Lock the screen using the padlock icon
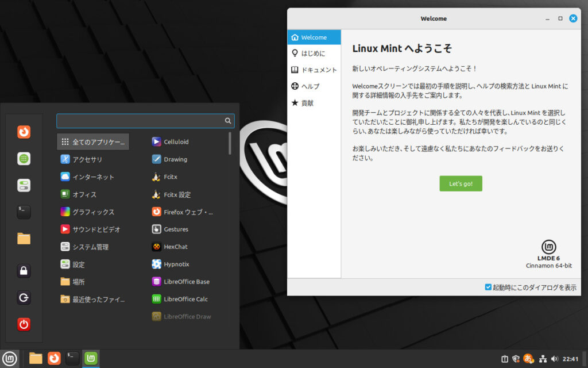 [x=23, y=270]
